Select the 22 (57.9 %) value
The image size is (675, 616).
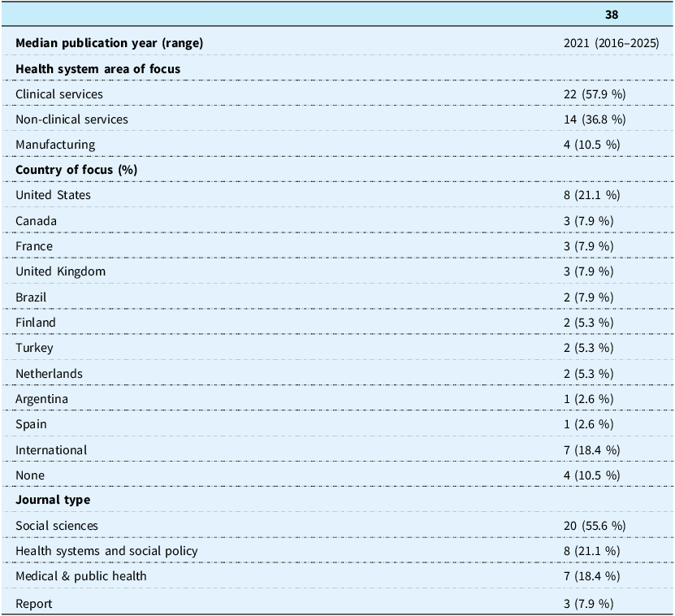595,94
